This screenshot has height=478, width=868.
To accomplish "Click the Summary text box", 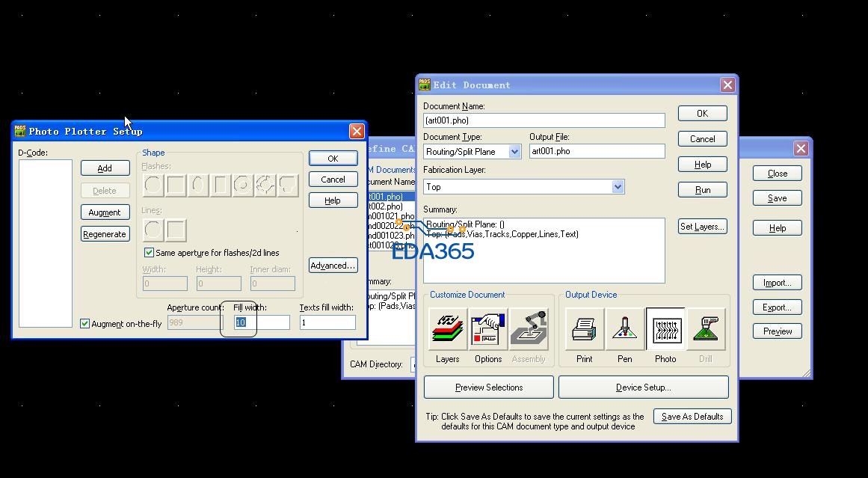I will click(544, 251).
